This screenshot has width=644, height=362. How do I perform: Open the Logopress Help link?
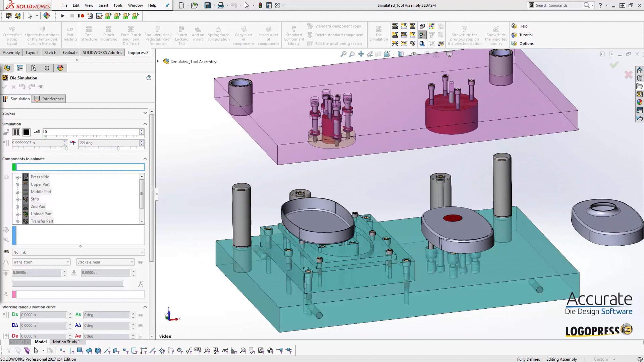[x=520, y=26]
